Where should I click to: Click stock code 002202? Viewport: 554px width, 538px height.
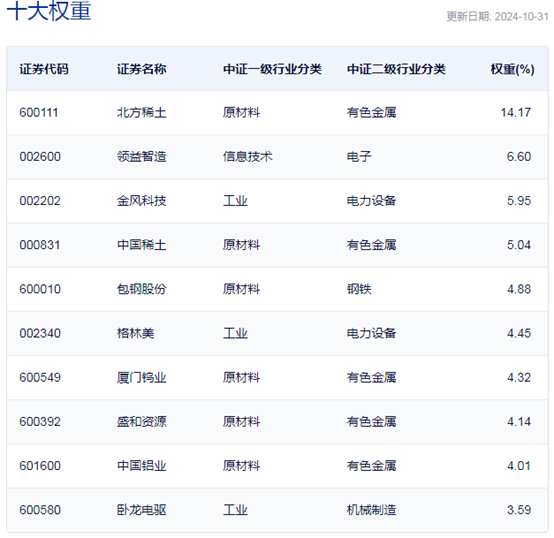(x=40, y=201)
